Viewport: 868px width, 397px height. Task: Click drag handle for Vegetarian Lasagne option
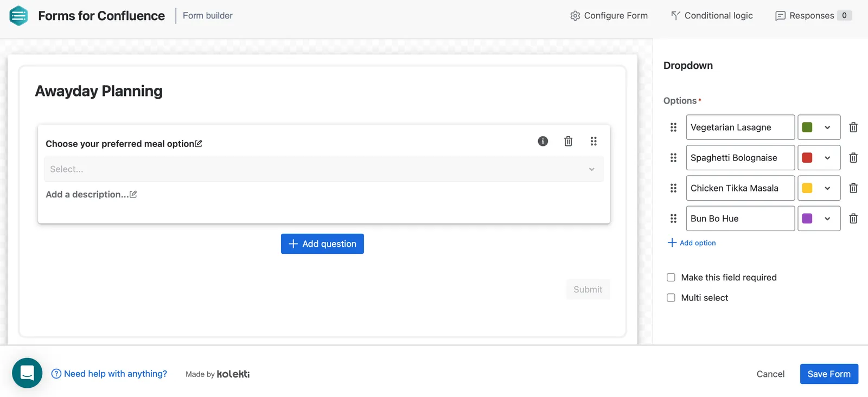tap(673, 127)
